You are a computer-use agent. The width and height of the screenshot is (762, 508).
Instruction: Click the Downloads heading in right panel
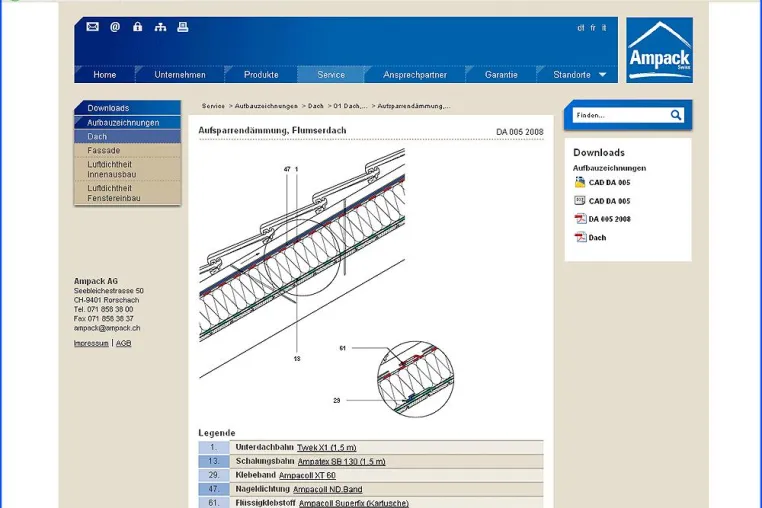coord(599,152)
